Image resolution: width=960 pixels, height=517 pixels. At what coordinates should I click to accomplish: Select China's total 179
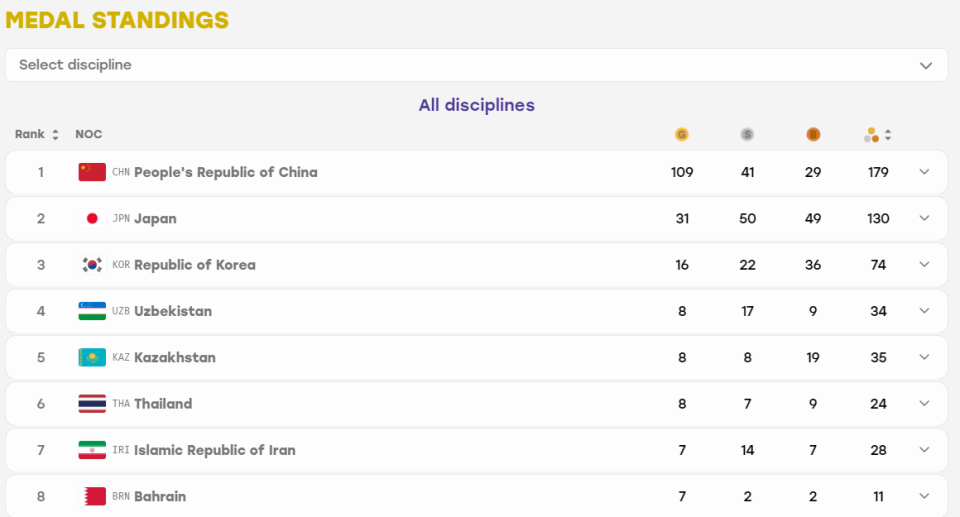point(878,172)
